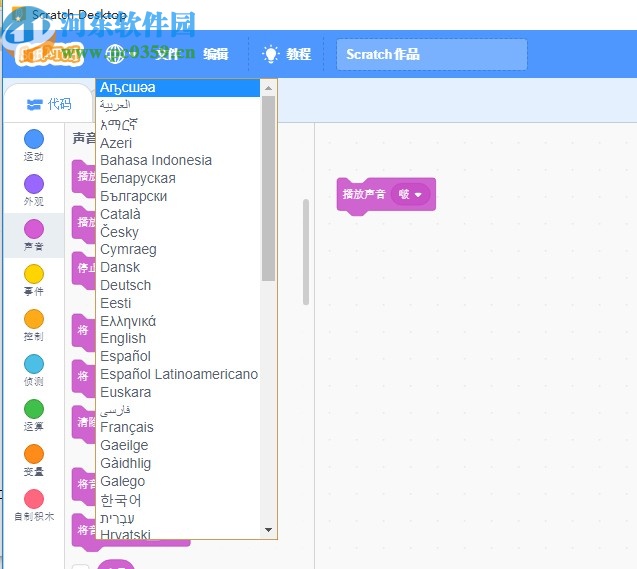Choose Cymraeg language
The width and height of the screenshot is (637, 569).
tap(178, 249)
